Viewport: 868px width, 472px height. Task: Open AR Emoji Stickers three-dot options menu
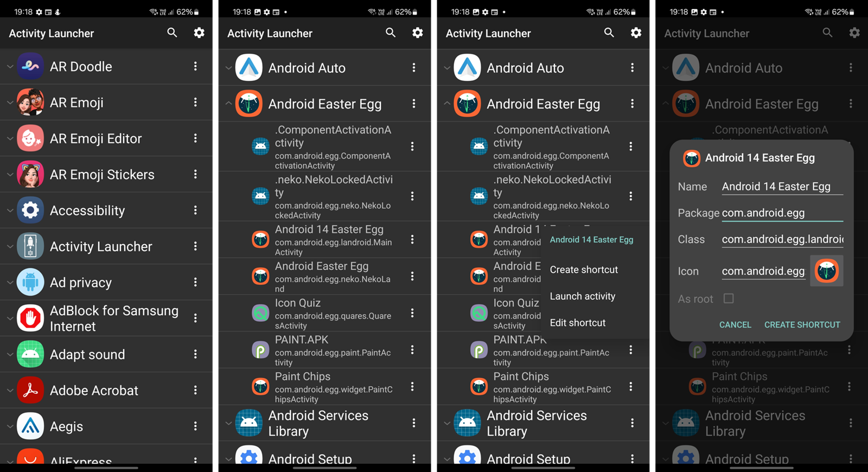[195, 174]
